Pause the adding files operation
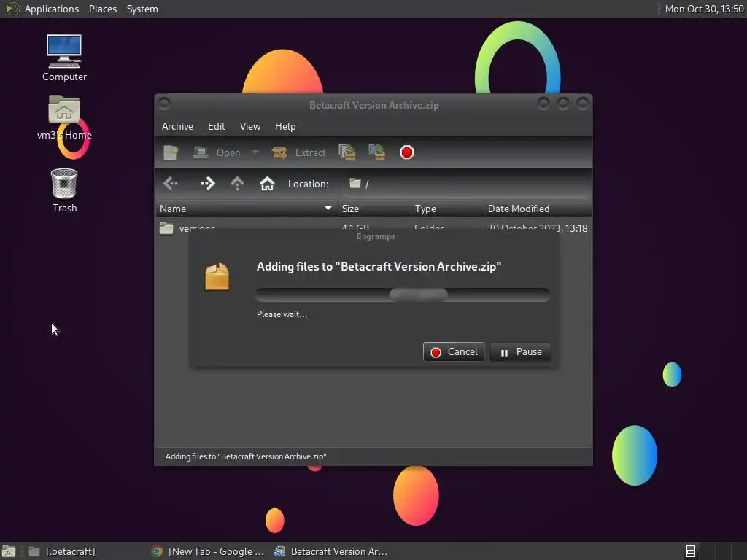747x560 pixels. (x=520, y=352)
